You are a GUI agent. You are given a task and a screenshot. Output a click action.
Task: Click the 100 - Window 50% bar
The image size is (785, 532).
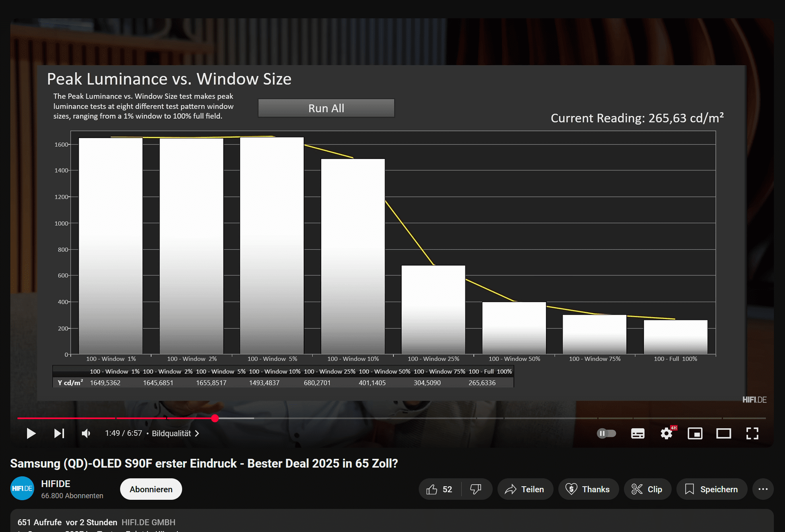[x=514, y=328]
